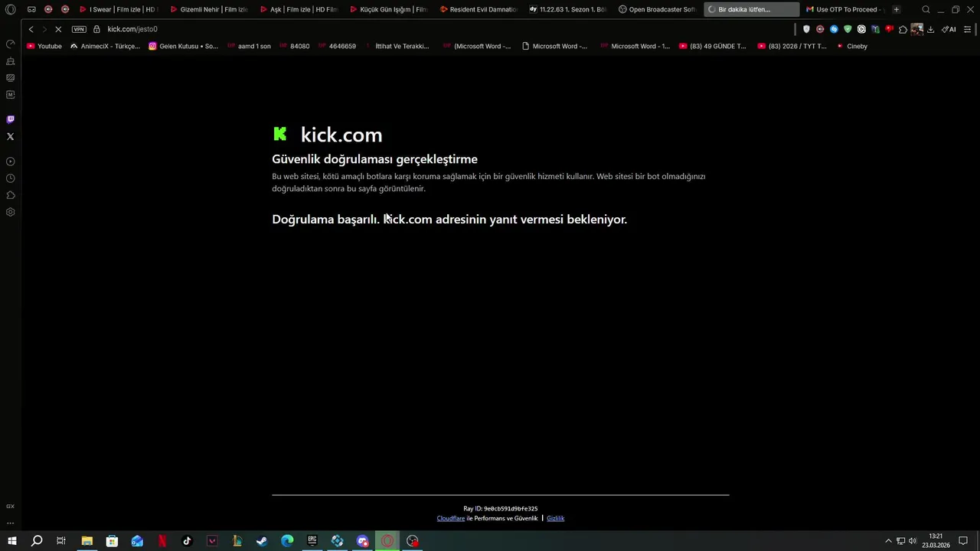Expand the hidden tray icons chevron
Screen dimensions: 980x551
888,541
